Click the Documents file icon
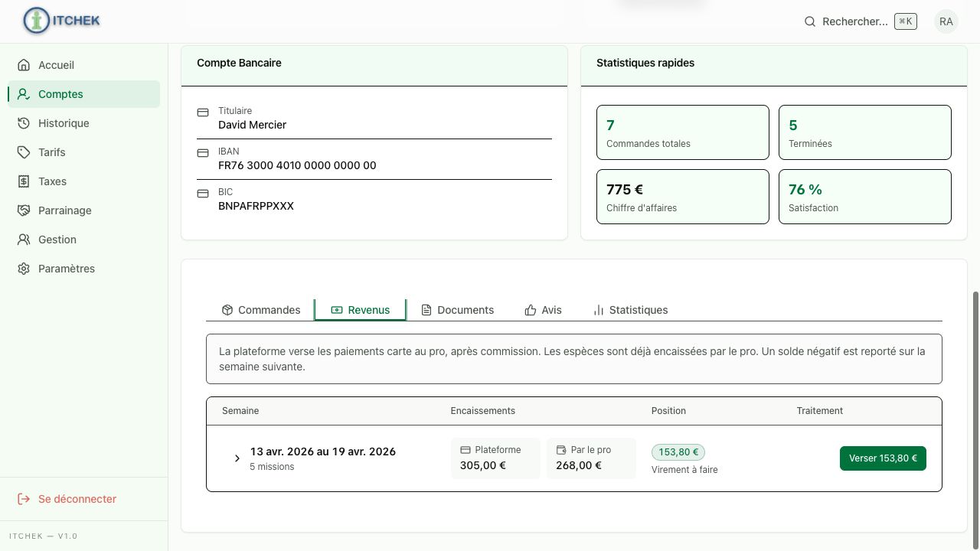This screenshot has width=980, height=551. [426, 310]
